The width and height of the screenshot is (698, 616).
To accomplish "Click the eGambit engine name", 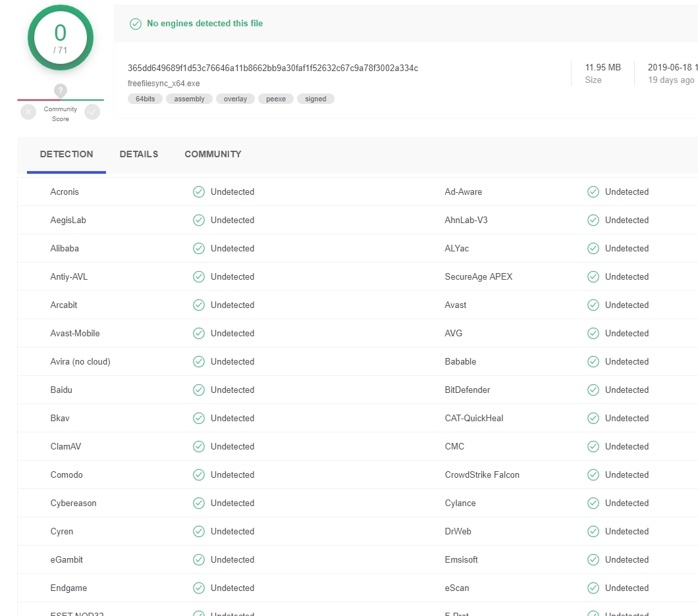I will tap(67, 560).
